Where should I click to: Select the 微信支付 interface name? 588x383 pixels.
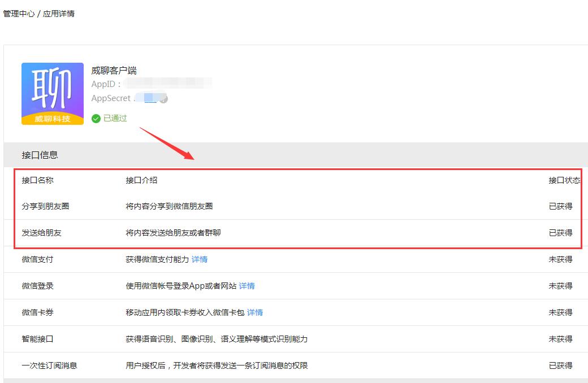coord(37,259)
